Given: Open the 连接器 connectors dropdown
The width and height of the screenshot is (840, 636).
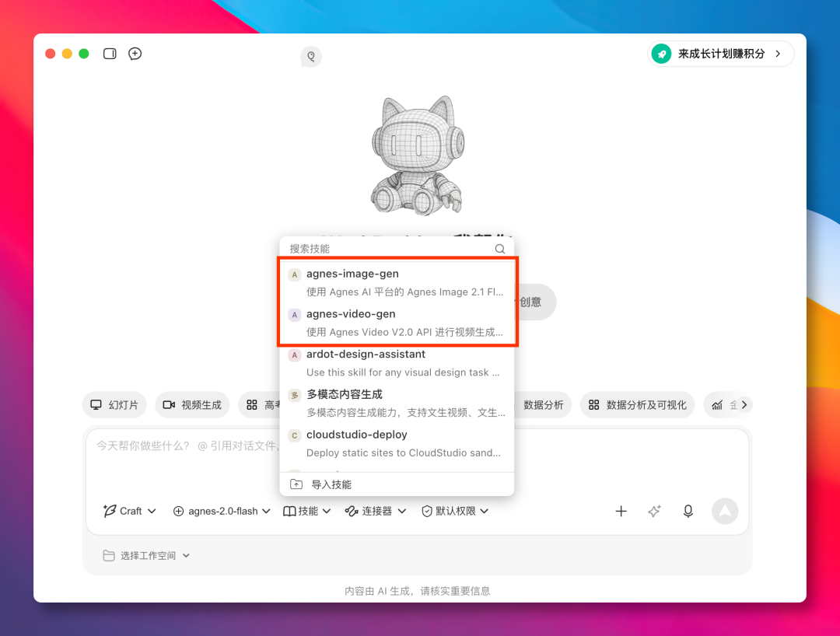Looking at the screenshot, I should click(x=376, y=512).
